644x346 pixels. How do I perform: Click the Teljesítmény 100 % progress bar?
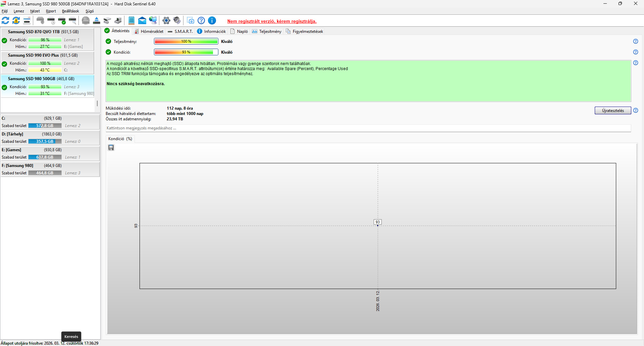[x=186, y=42]
